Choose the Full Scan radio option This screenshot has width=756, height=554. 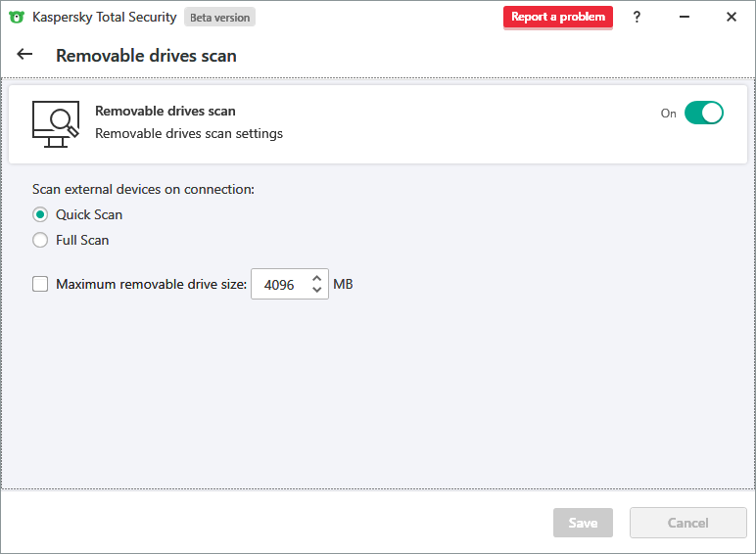40,240
